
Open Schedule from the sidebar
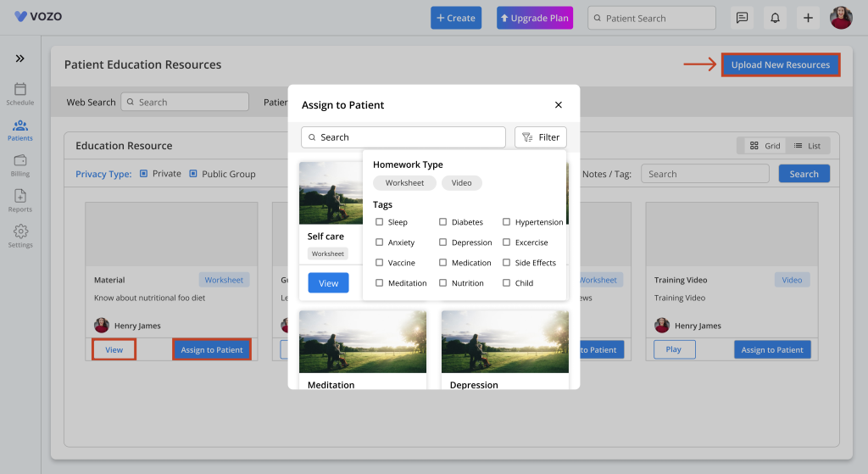(20, 93)
